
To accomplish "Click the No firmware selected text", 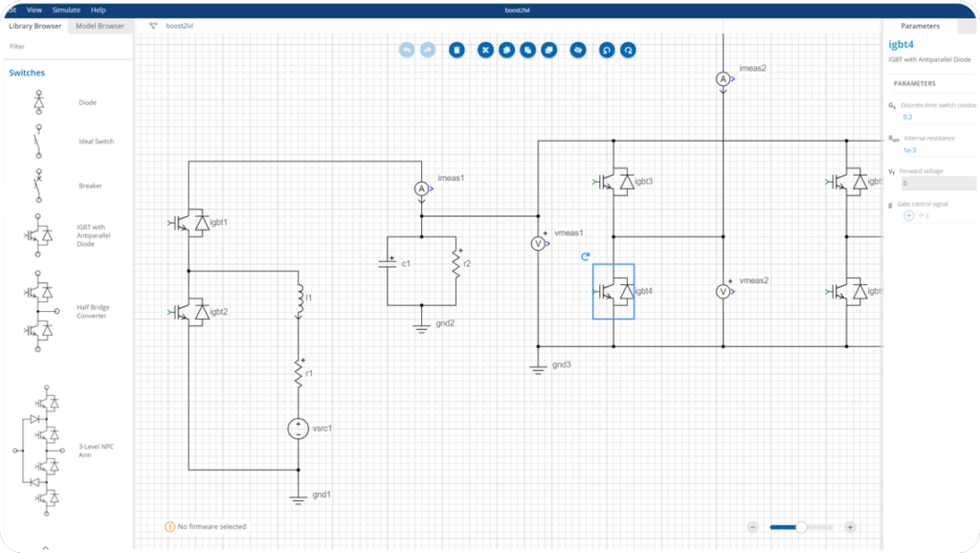I will (x=212, y=527).
